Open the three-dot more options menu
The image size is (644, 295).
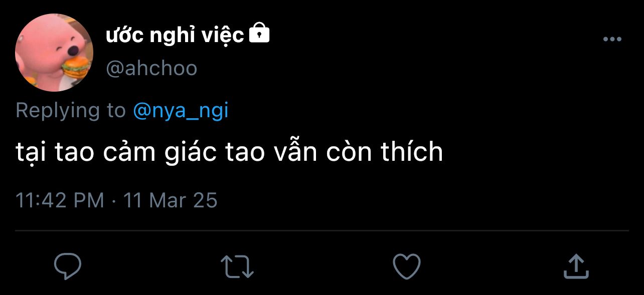[x=612, y=40]
